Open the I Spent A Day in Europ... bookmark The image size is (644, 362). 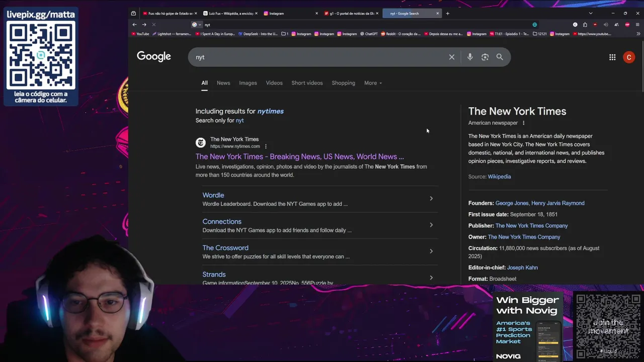tap(215, 34)
